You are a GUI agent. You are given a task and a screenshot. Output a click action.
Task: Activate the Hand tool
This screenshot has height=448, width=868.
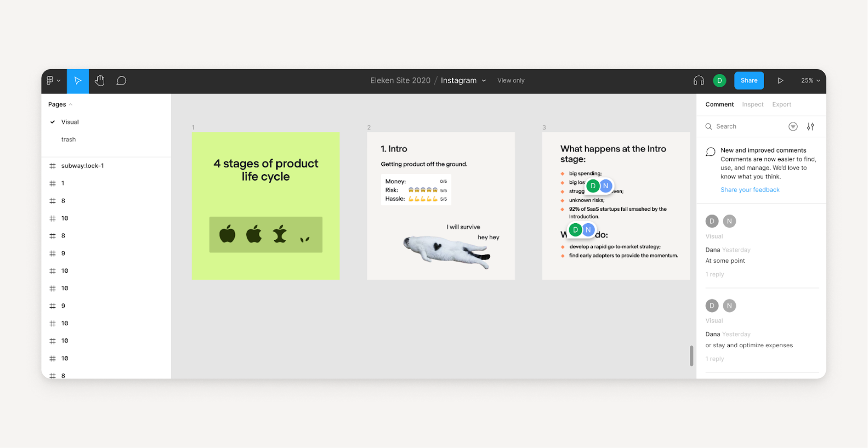click(99, 81)
